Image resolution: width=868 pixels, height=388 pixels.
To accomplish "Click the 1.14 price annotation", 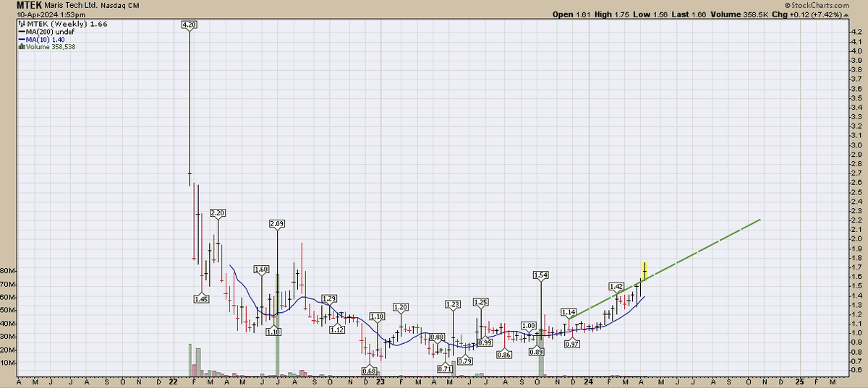I will pos(569,311).
